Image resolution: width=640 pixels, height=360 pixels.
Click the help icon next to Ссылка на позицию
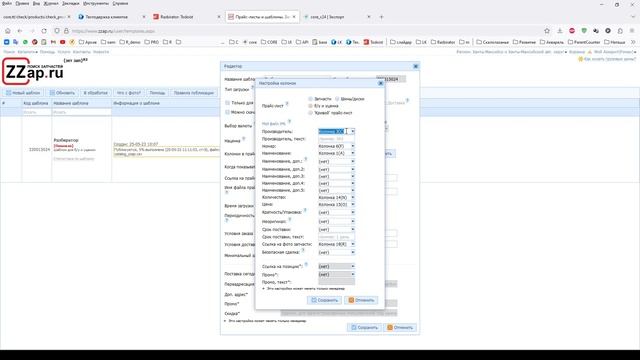coord(306,264)
